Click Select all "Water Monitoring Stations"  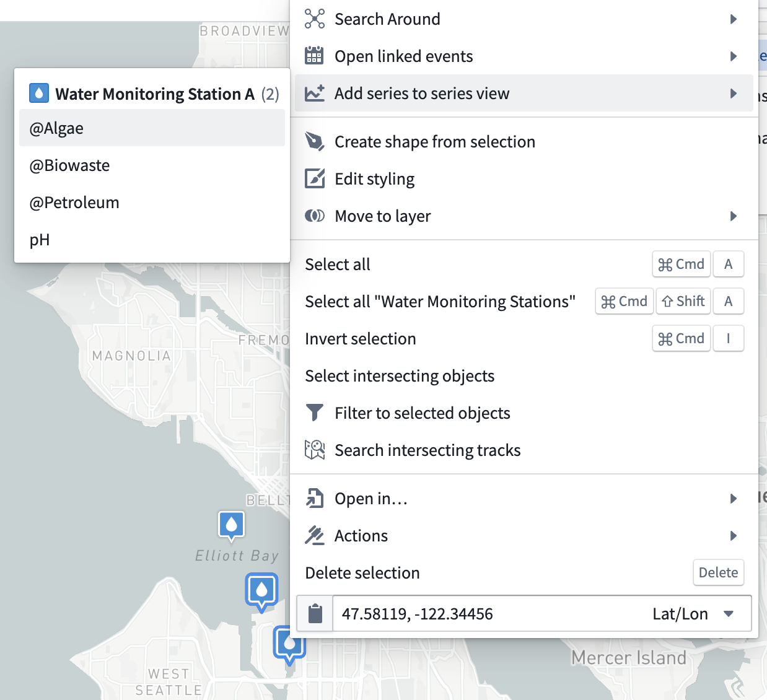(x=440, y=301)
